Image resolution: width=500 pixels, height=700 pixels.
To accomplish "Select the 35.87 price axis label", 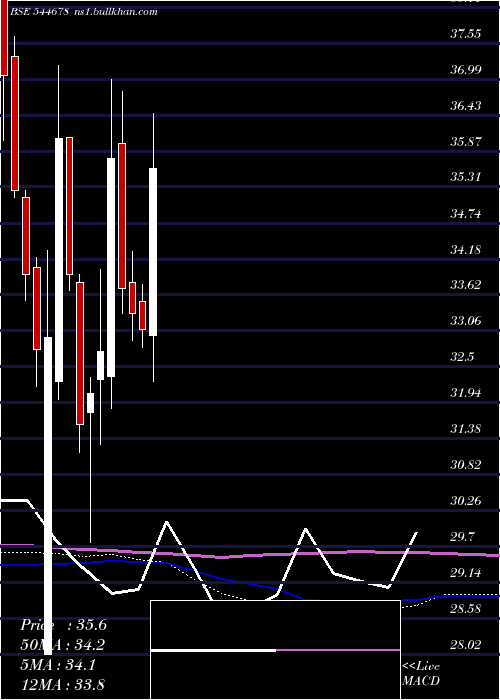I will [x=466, y=142].
